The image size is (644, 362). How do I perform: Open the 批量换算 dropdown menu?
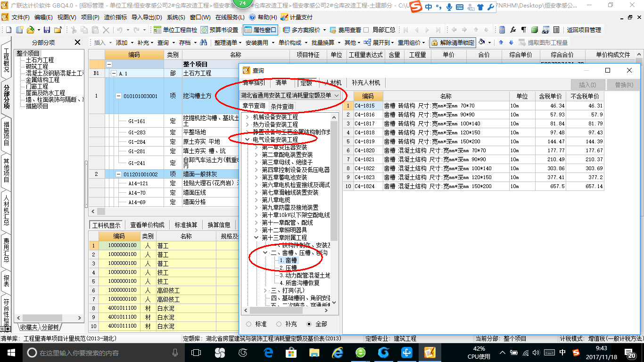point(325,42)
